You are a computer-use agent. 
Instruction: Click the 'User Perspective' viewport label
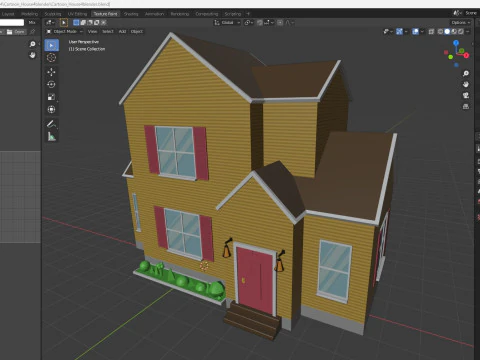click(84, 42)
